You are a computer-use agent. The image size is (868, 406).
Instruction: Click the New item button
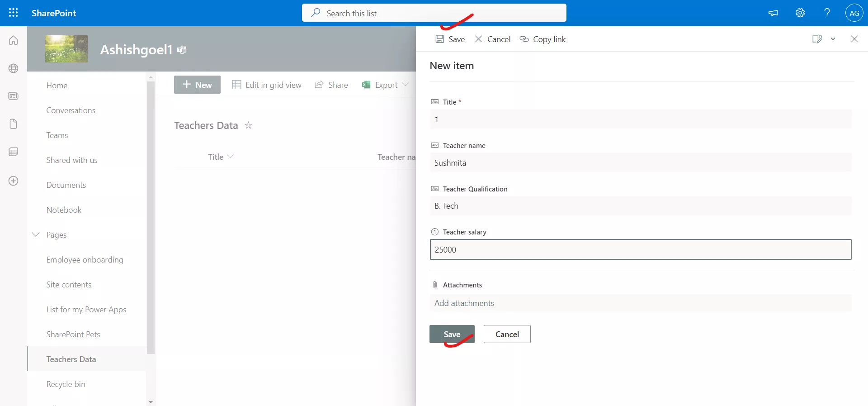[x=197, y=85]
